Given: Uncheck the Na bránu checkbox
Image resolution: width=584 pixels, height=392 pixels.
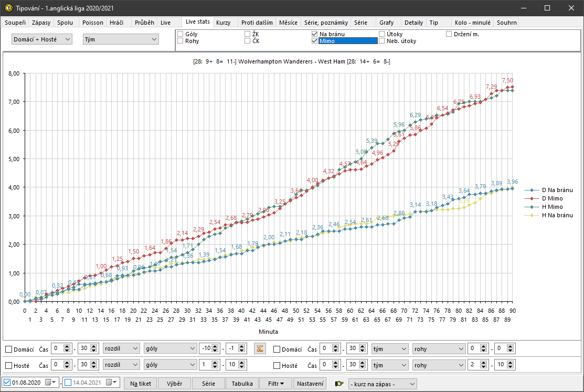Looking at the screenshot, I should [314, 34].
